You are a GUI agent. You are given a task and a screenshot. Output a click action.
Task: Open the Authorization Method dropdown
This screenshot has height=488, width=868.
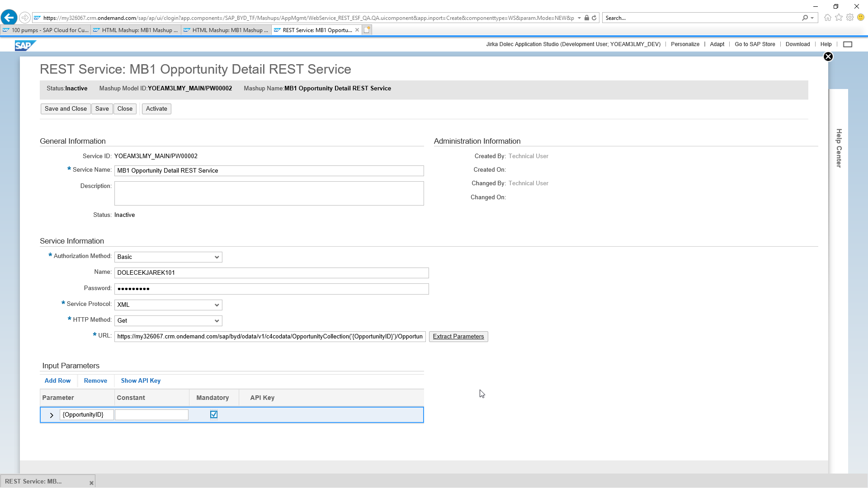168,257
